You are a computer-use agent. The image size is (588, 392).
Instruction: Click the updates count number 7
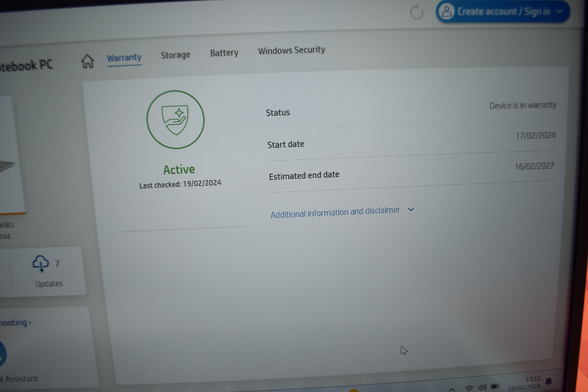tap(57, 264)
